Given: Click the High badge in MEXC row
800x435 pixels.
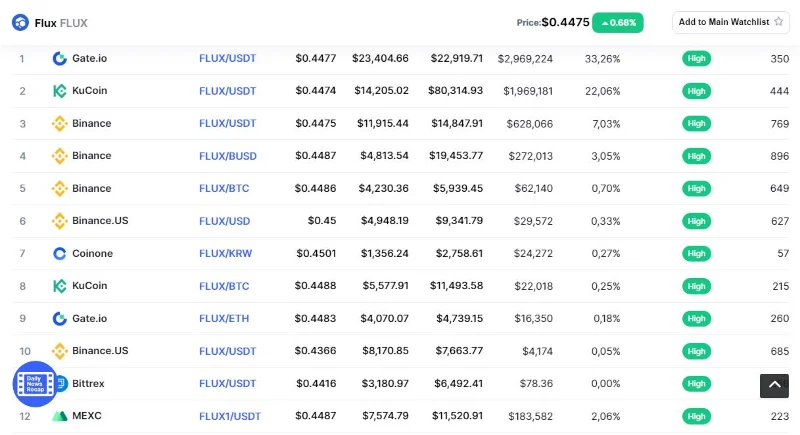Looking at the screenshot, I should pos(696,416).
